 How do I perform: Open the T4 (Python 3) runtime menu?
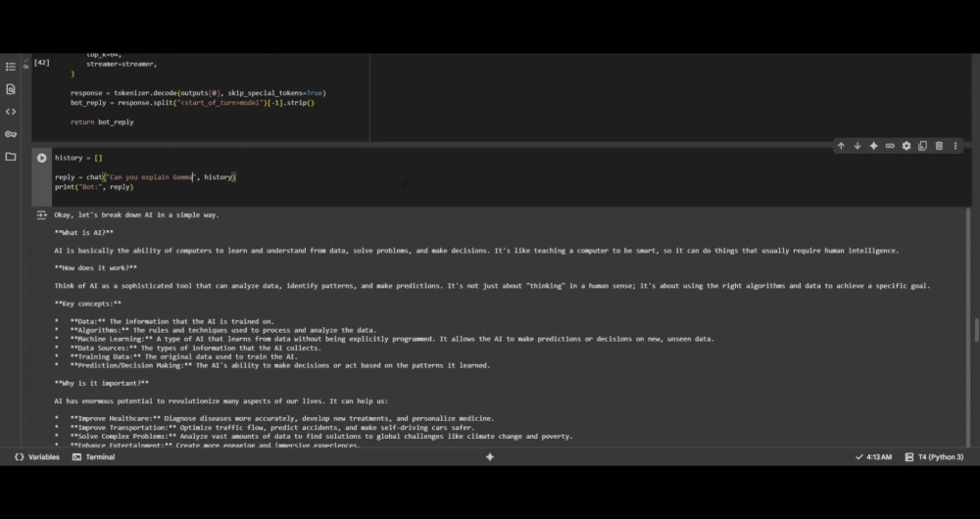pyautogui.click(x=934, y=457)
